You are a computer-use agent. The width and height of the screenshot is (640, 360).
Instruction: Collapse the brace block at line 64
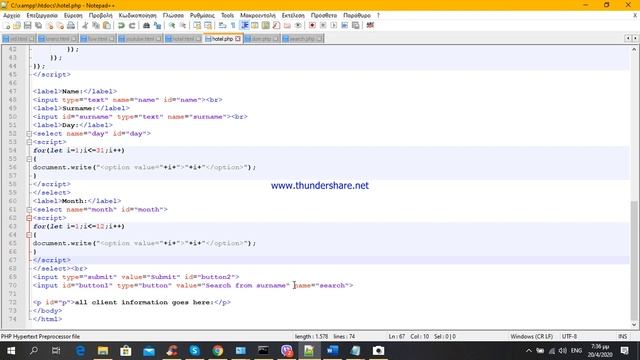[x=29, y=235]
